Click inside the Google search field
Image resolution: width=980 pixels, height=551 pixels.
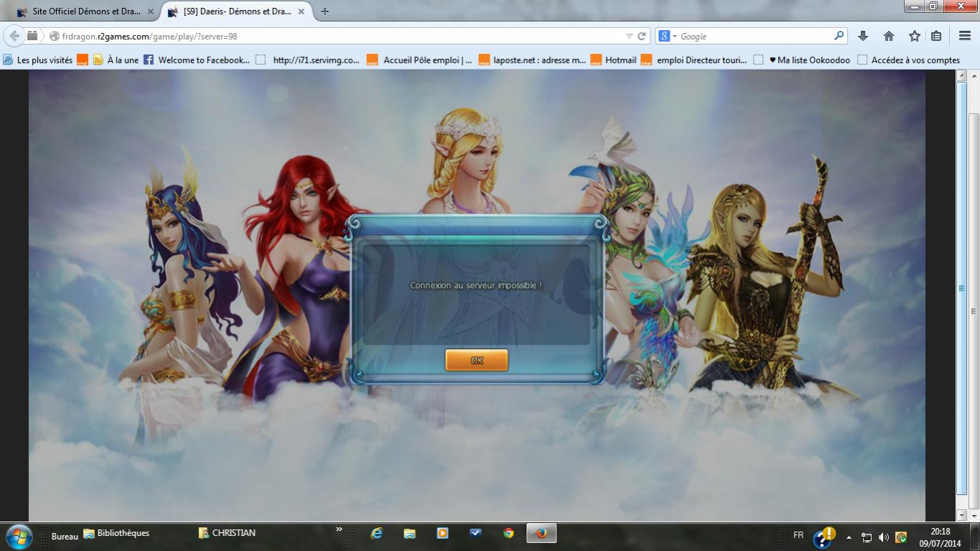click(x=754, y=36)
